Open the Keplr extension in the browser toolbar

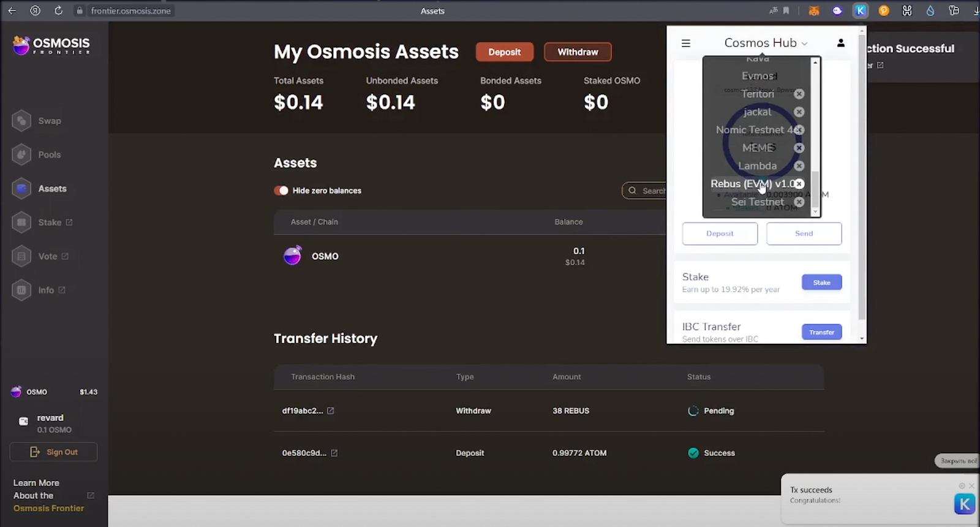[x=861, y=10]
